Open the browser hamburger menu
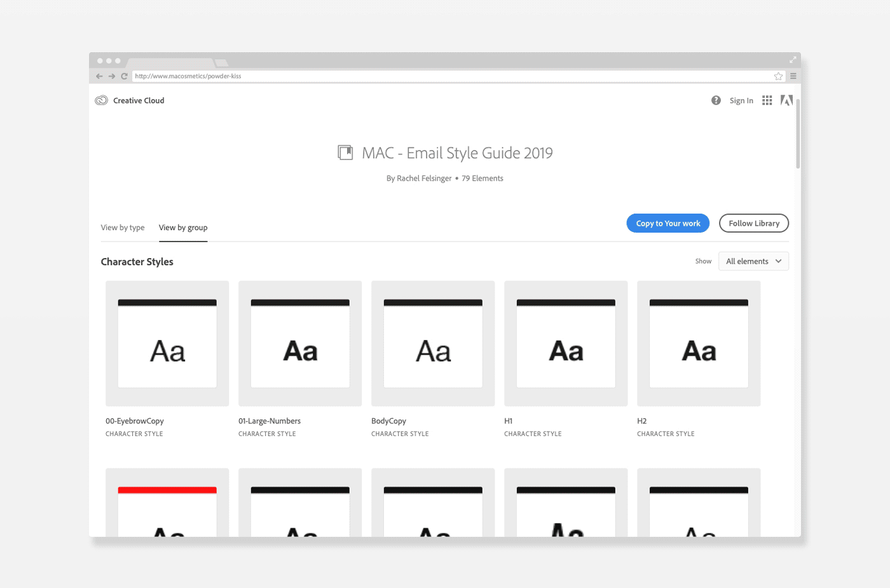Screen dimensions: 890x588 coord(793,76)
